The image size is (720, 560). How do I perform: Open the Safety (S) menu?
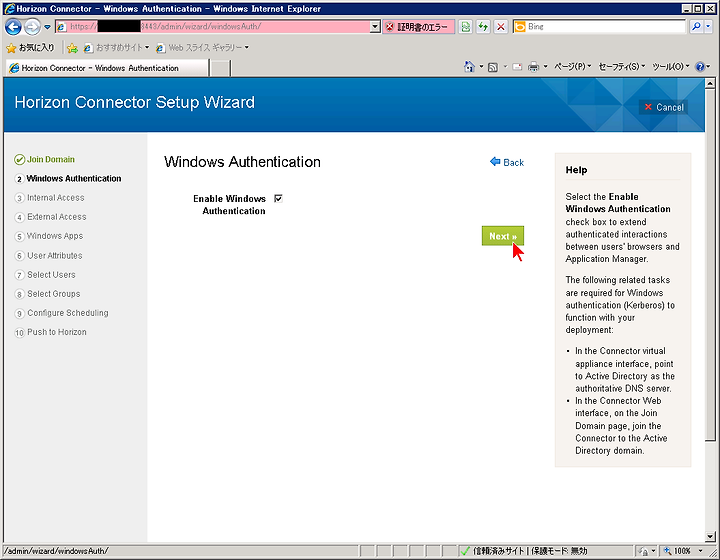(622, 67)
